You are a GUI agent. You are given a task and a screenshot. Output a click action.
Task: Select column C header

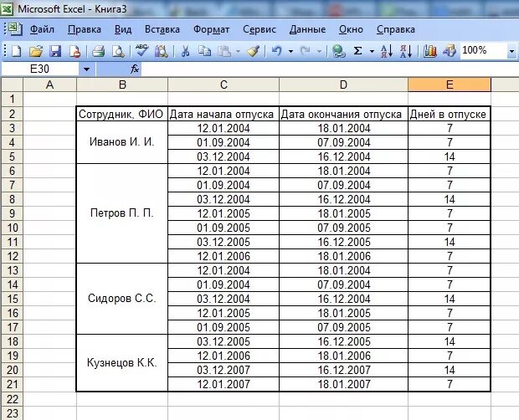pos(224,85)
